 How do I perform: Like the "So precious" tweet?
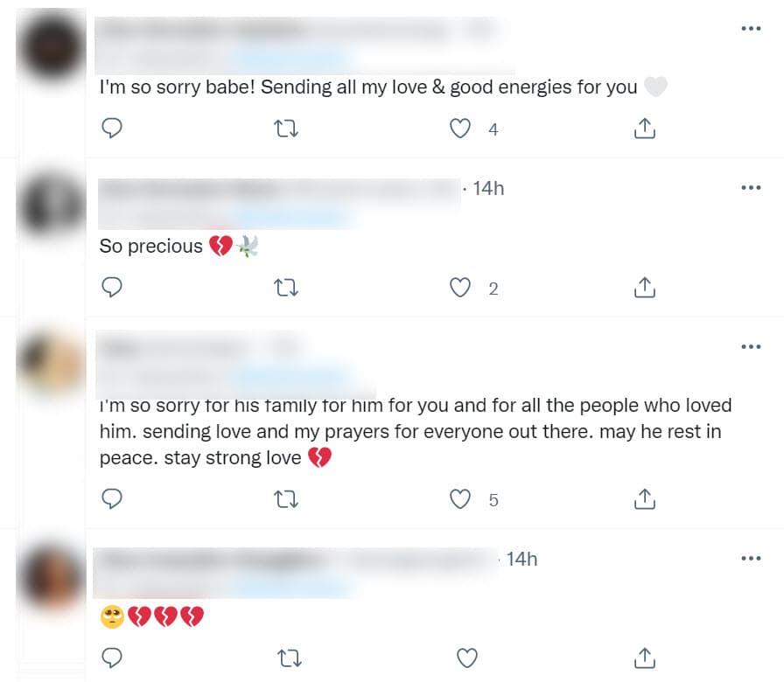pos(459,287)
